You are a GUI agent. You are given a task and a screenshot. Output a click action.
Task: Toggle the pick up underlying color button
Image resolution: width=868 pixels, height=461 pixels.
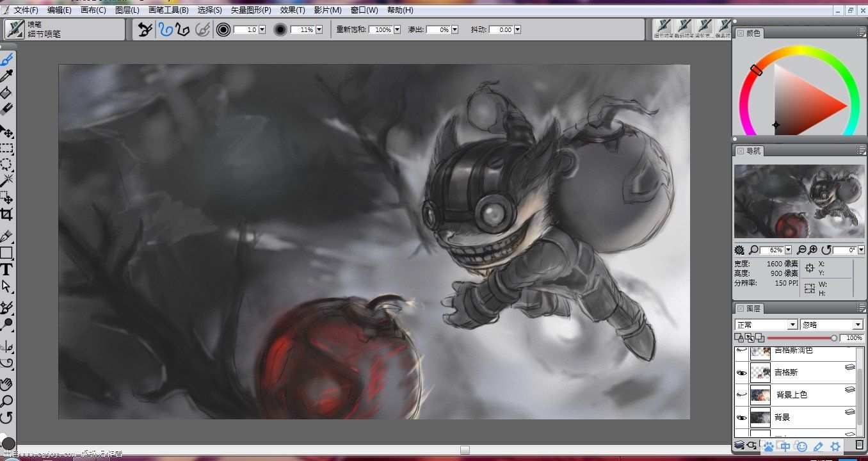759,337
